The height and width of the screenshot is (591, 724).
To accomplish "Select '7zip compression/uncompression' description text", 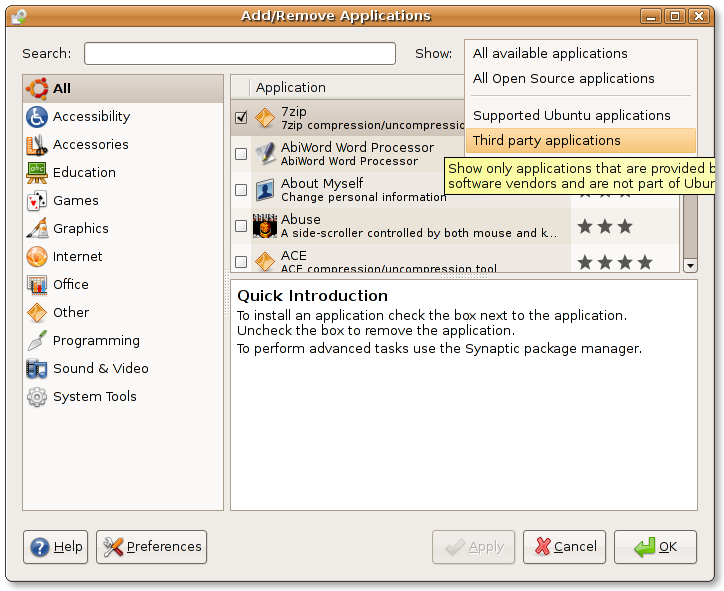I will (373, 125).
